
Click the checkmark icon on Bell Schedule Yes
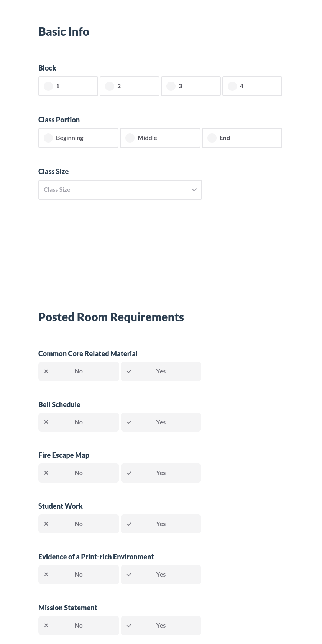(129, 422)
